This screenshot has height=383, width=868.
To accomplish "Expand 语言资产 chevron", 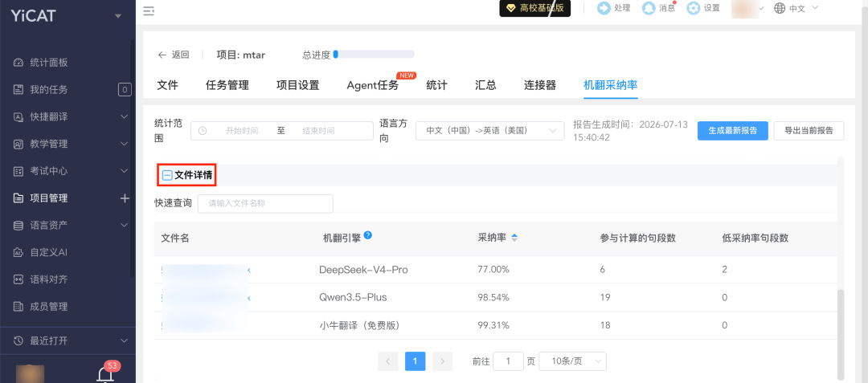I will [x=124, y=225].
